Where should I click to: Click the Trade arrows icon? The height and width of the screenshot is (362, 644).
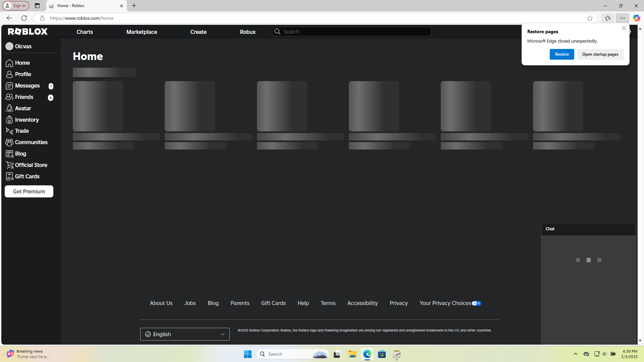coord(9,131)
